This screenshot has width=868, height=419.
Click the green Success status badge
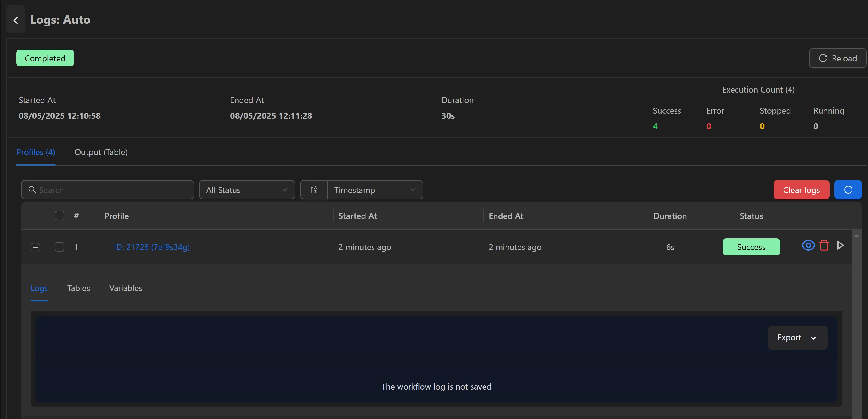(751, 247)
